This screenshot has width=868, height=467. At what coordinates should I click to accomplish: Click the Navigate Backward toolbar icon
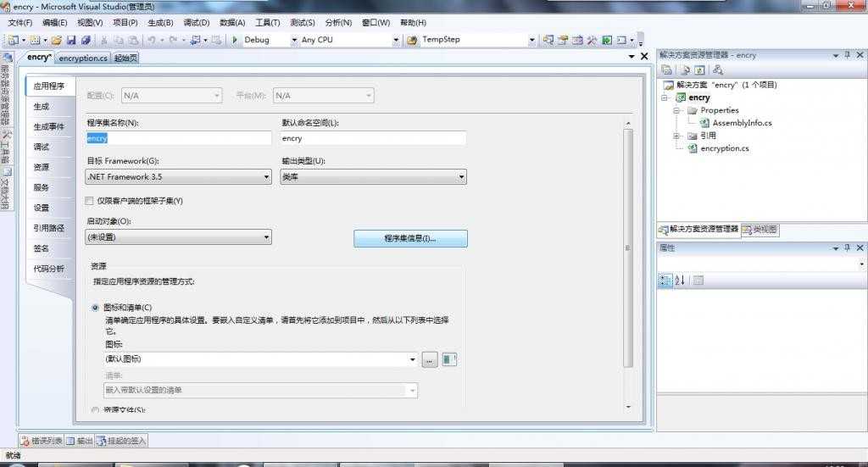(x=196, y=40)
